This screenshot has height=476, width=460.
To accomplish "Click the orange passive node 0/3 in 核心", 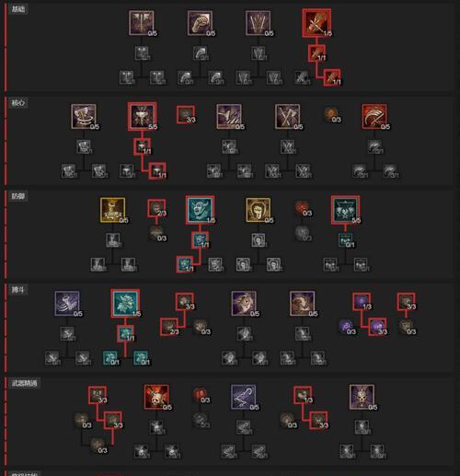I will (331, 114).
